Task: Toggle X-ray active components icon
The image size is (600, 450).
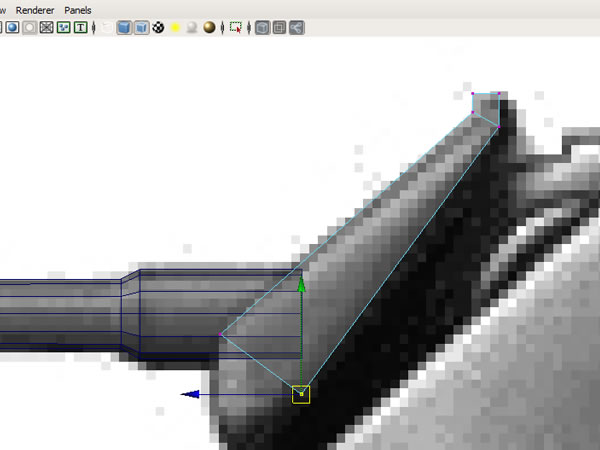Action: tap(279, 28)
